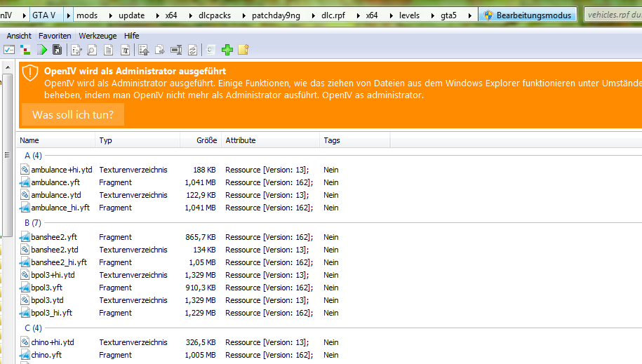642x364 pixels.
Task: Collapse the C (4) file group
Action: [33, 328]
